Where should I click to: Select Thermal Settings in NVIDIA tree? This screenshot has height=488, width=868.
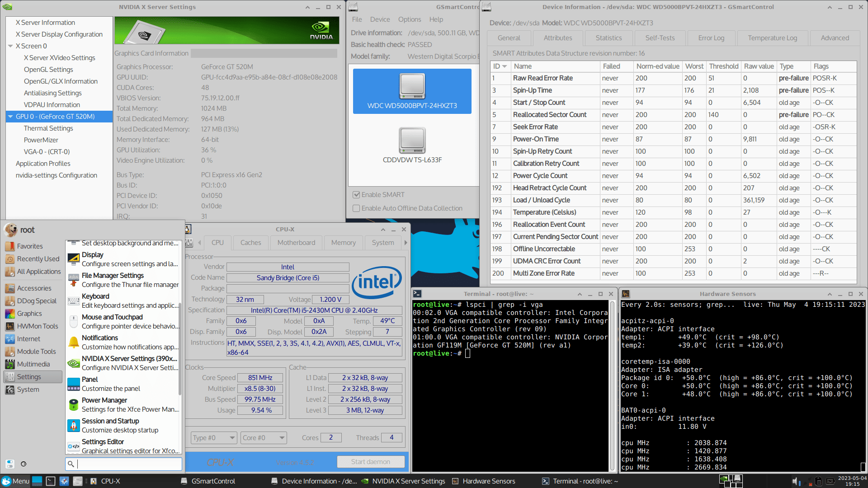pos(48,128)
